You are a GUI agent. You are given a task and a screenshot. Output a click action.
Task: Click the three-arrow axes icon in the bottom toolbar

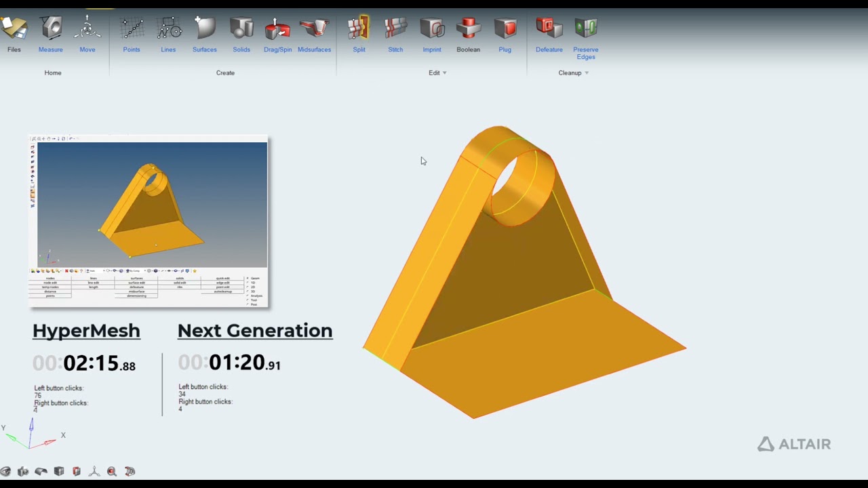coord(94,471)
